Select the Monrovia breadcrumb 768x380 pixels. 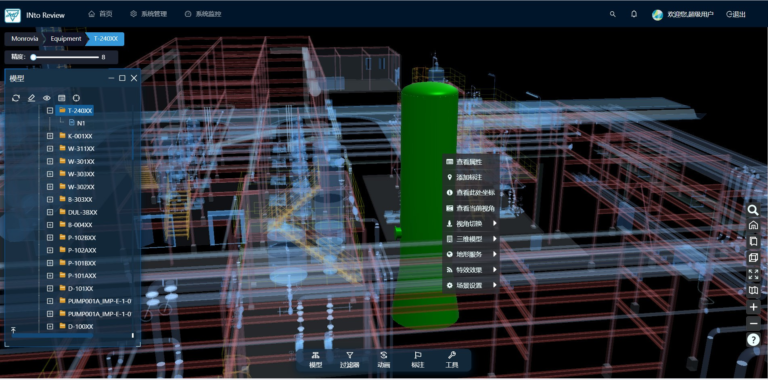(x=24, y=39)
